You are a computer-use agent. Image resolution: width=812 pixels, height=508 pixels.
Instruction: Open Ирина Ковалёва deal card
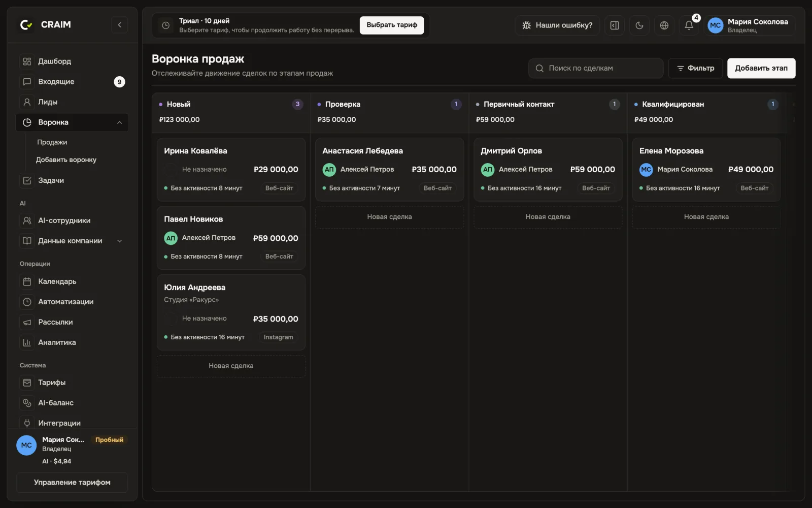231,170
